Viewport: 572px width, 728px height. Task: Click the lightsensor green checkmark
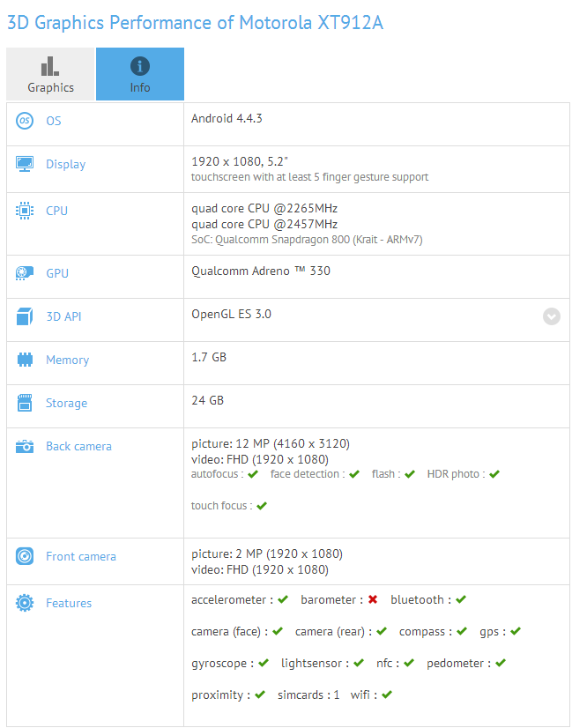359,663
